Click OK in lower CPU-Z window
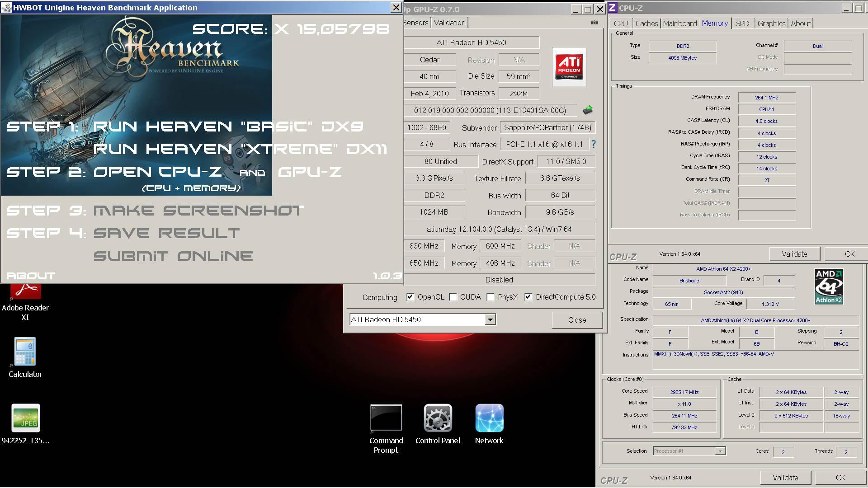Screen dimensions: 868x488 [x=840, y=478]
